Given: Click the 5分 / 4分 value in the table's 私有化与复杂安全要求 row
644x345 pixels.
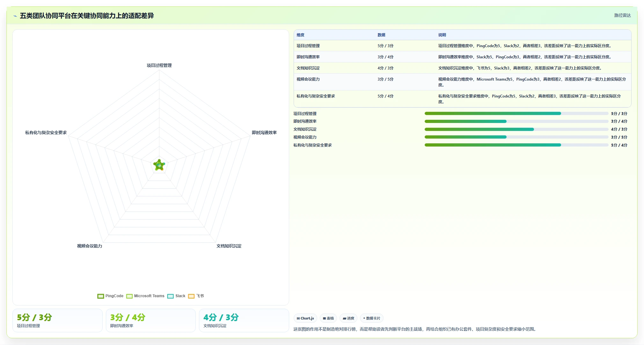Looking at the screenshot, I should coord(385,96).
